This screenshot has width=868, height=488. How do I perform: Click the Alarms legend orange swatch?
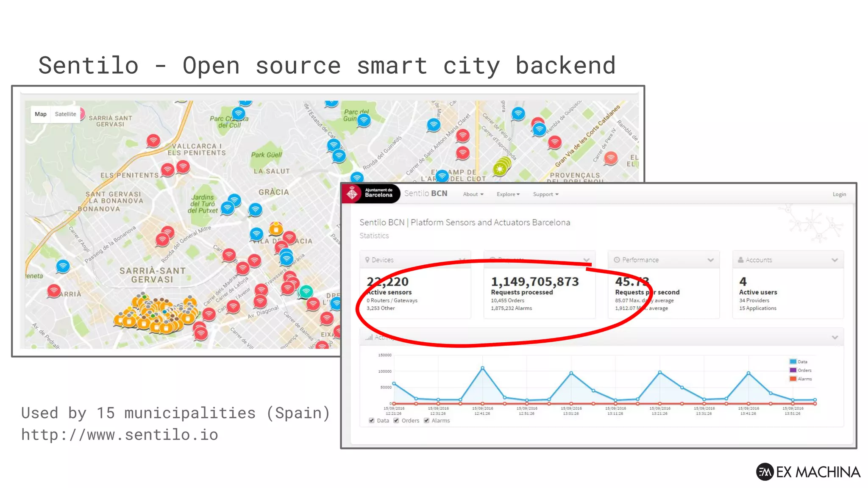coord(793,379)
